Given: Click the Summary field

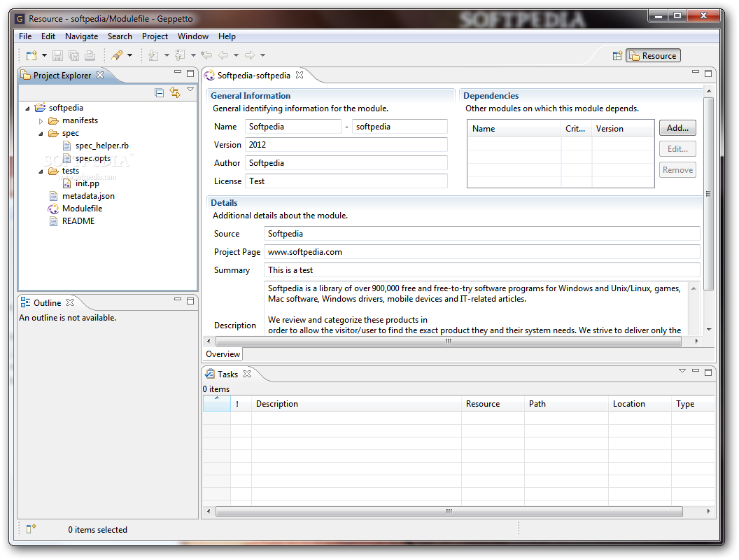Looking at the screenshot, I should [x=481, y=270].
